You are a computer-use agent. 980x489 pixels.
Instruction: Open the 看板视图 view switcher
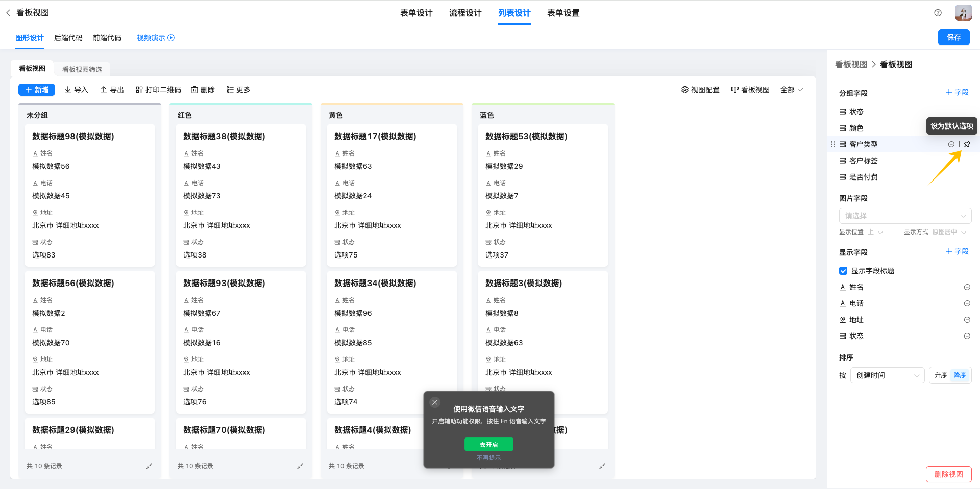pyautogui.click(x=750, y=90)
